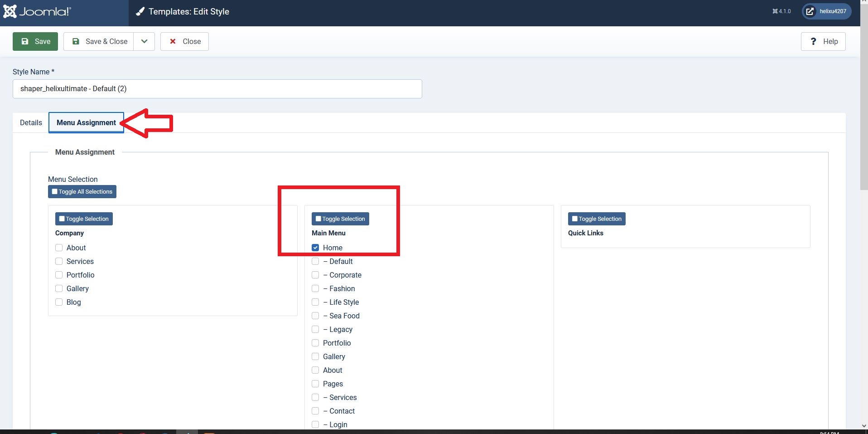Check the Company About checkbox
Viewport: 868px width, 434px height.
[59, 248]
